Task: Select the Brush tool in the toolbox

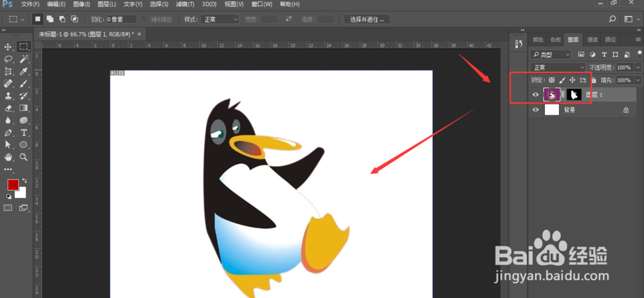Action: pos(24,84)
